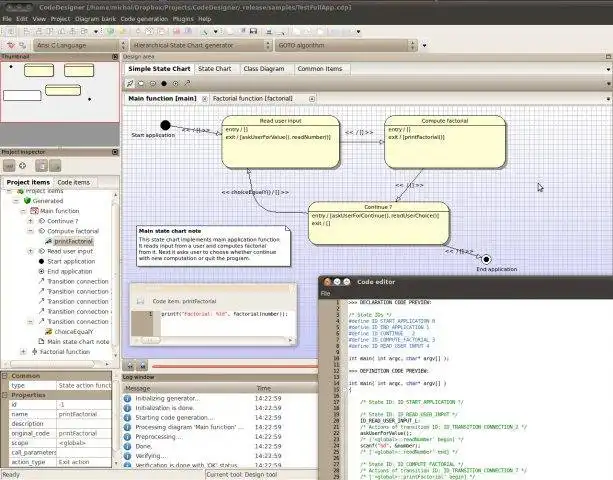The height and width of the screenshot is (480, 613).
Task: Click the empty description property value field
Action: [x=84, y=424]
